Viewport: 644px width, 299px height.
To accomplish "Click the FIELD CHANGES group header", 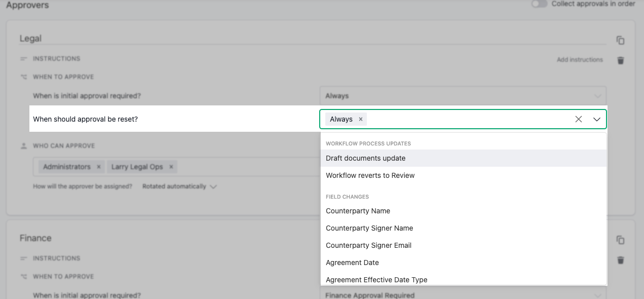I will pos(347,197).
